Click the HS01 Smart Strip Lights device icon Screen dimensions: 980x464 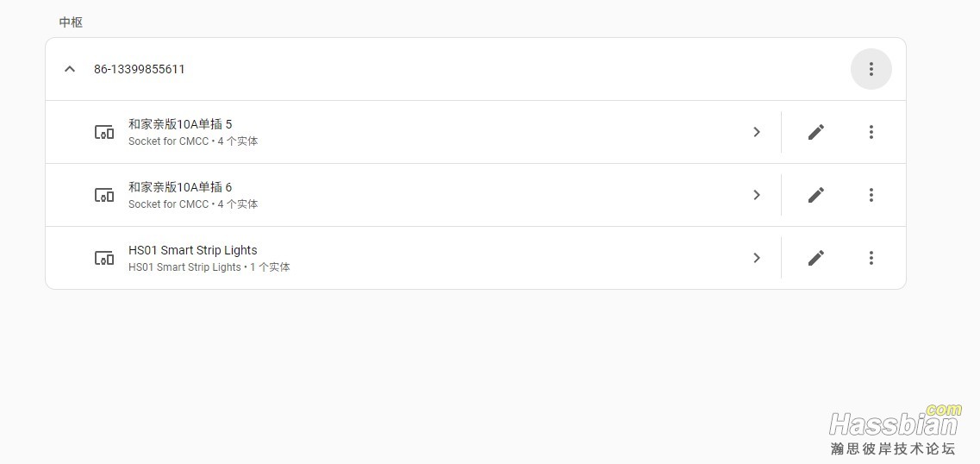(x=104, y=258)
